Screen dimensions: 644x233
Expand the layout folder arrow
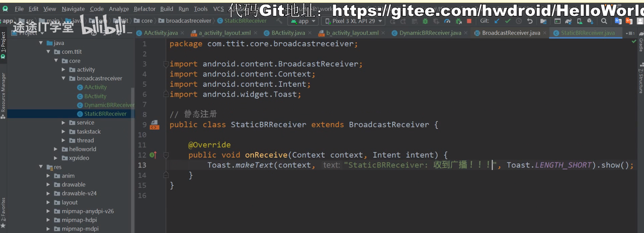tap(48, 203)
